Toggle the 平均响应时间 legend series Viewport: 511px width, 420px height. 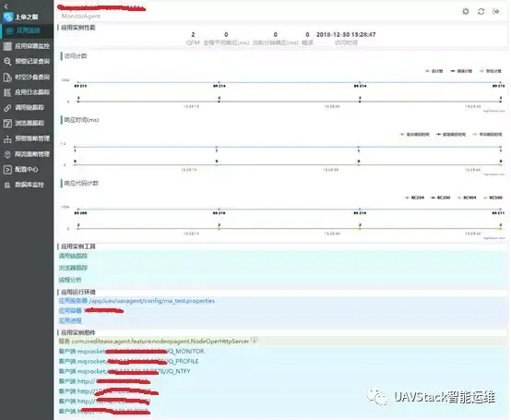[488, 135]
